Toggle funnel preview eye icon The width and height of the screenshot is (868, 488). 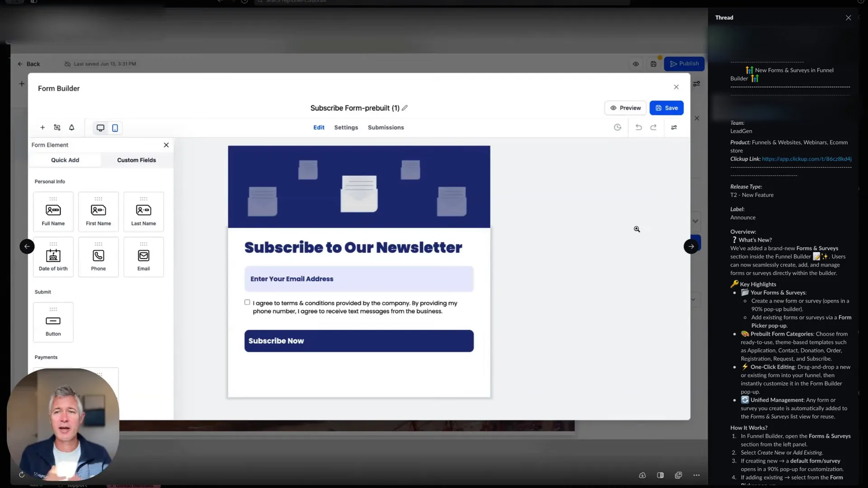[x=636, y=64]
